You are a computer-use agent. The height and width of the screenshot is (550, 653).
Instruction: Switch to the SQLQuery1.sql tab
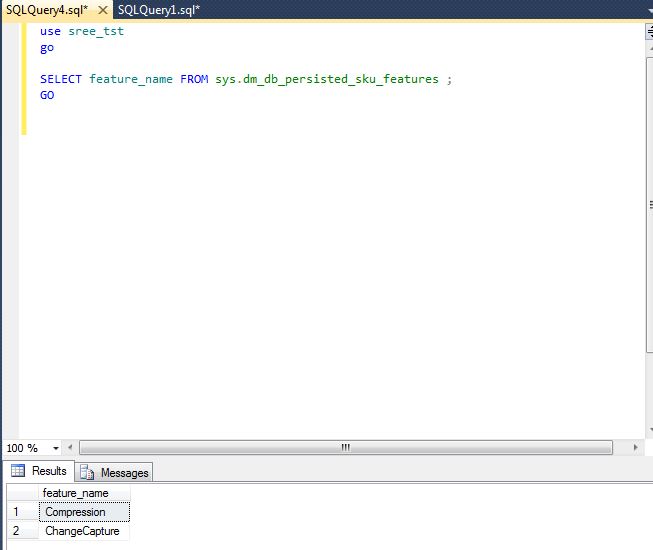point(158,9)
